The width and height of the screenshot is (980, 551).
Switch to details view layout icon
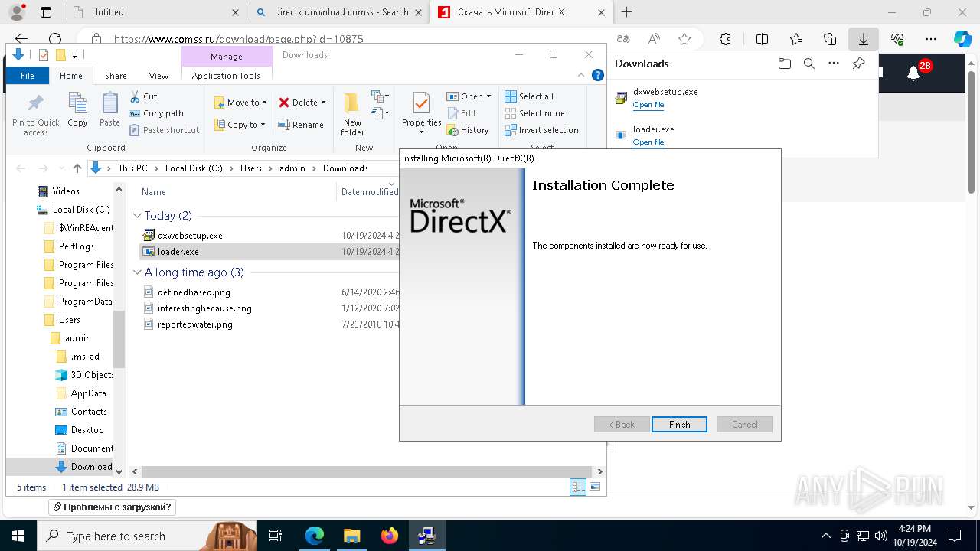point(579,487)
